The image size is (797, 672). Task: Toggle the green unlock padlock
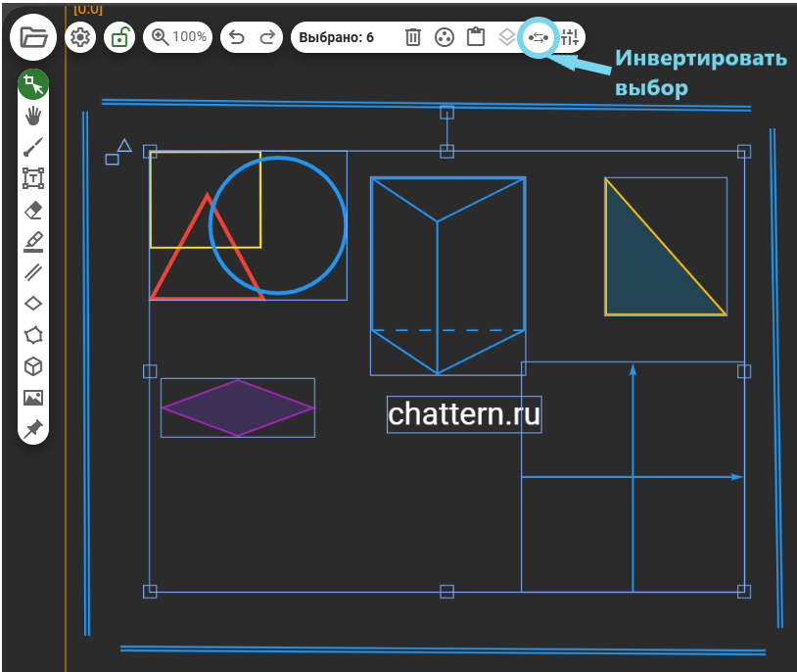tap(119, 38)
